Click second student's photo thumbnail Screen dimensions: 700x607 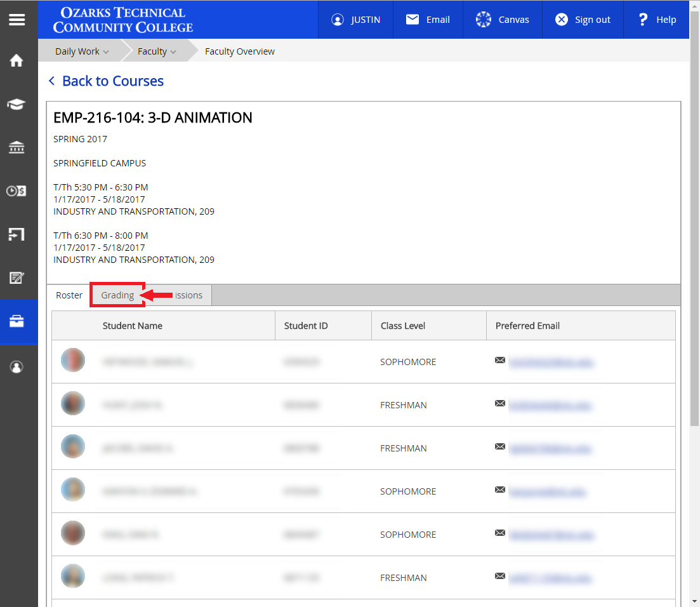coord(73,403)
